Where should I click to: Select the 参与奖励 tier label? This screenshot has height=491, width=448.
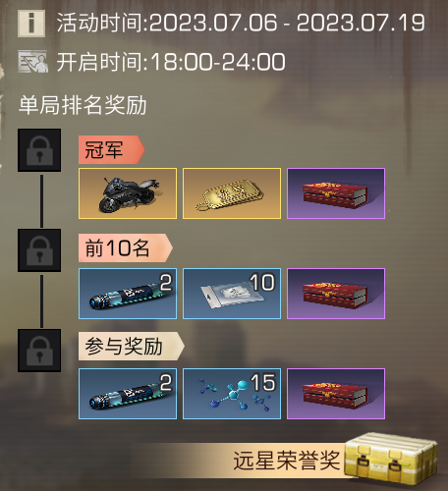click(131, 347)
